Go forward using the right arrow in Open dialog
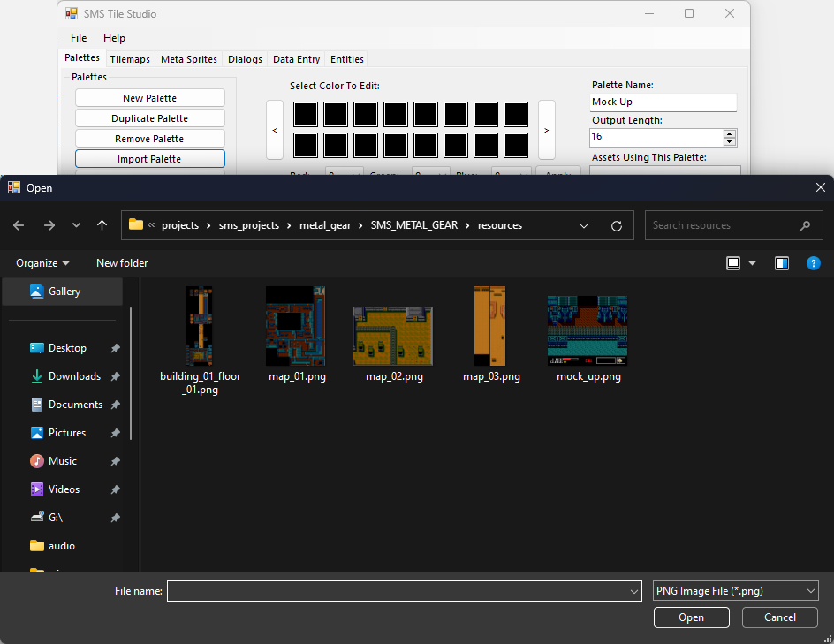The width and height of the screenshot is (834, 644). [49, 225]
